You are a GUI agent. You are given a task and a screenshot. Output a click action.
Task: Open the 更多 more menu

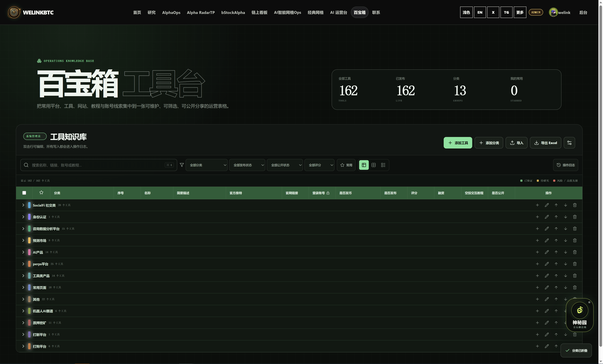point(520,12)
